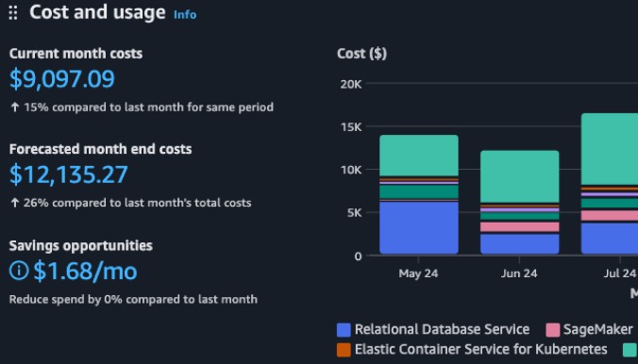Click the light teal top segment of Jun 24 bar
Viewport: 638px width, 364px height.
tap(520, 176)
